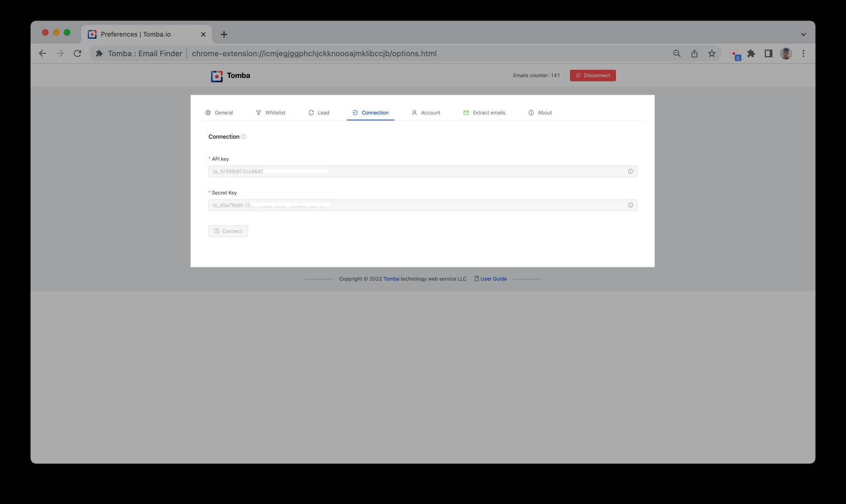Click the Disconnect button
The image size is (846, 504).
point(593,76)
